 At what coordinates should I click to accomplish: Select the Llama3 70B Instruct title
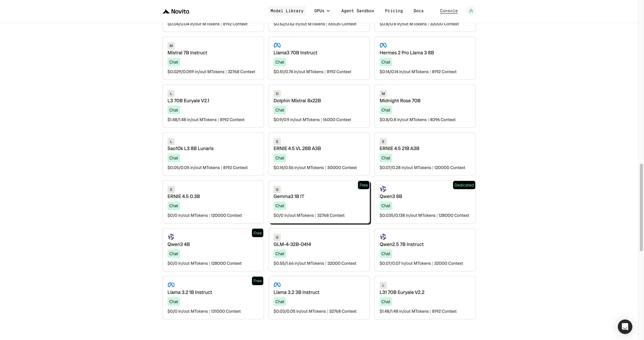[295, 53]
